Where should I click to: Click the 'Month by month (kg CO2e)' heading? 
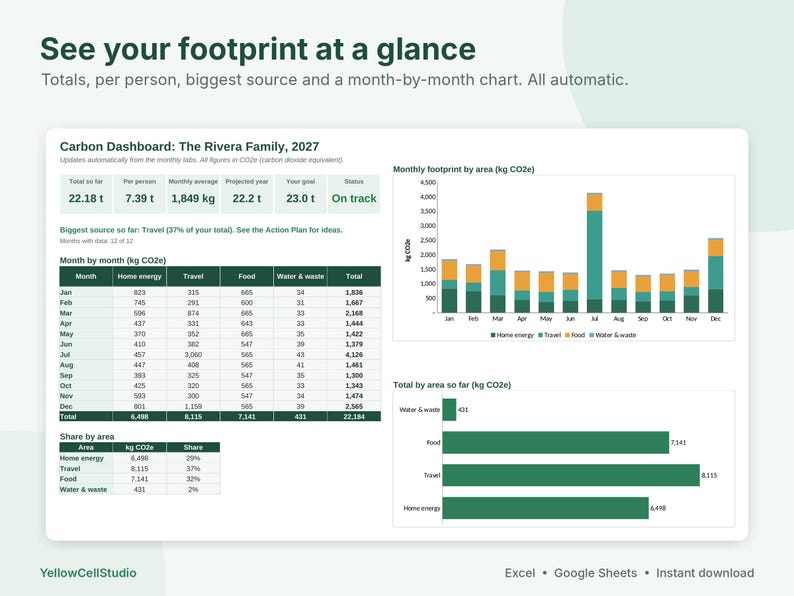click(x=113, y=260)
